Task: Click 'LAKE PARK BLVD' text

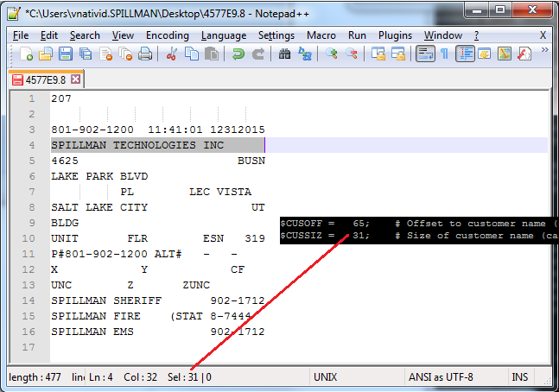Action: point(99,176)
